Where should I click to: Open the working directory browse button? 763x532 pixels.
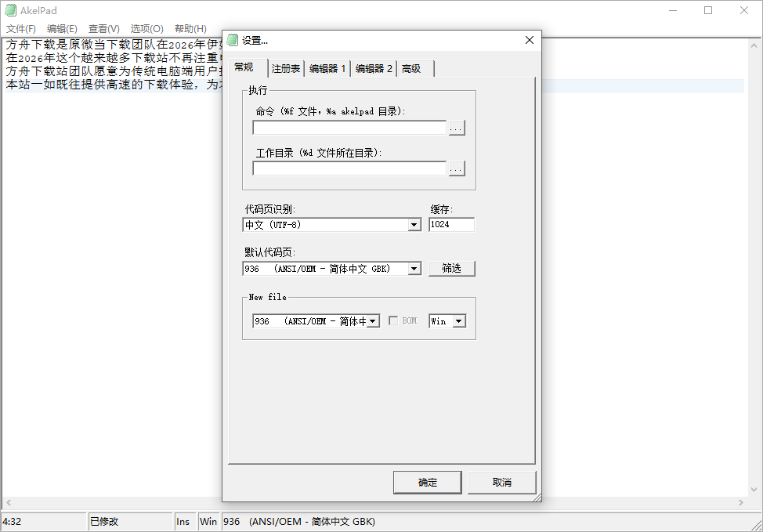[x=456, y=168]
